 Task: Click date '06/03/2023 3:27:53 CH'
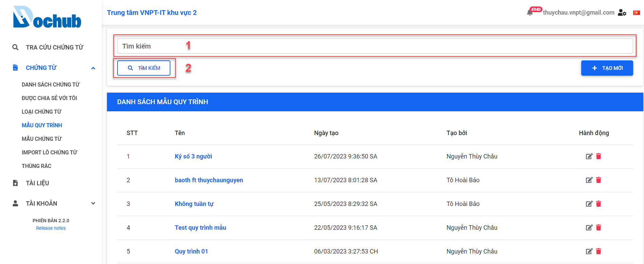click(346, 251)
